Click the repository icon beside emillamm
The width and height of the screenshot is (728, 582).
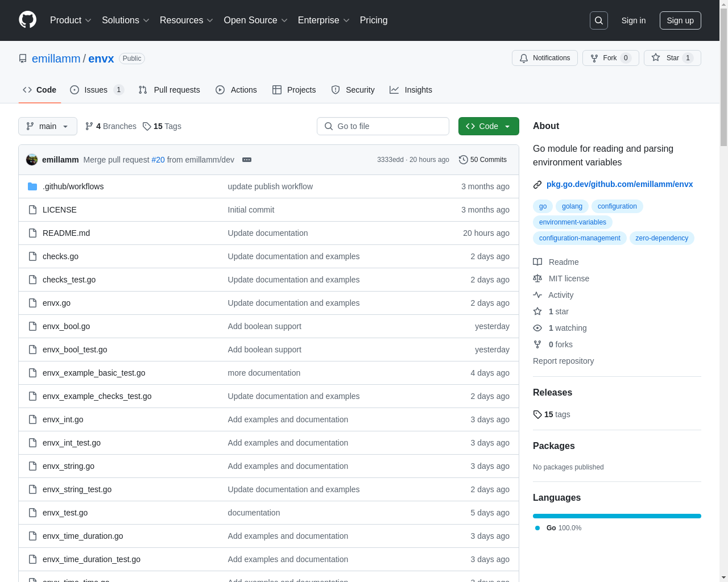click(23, 59)
